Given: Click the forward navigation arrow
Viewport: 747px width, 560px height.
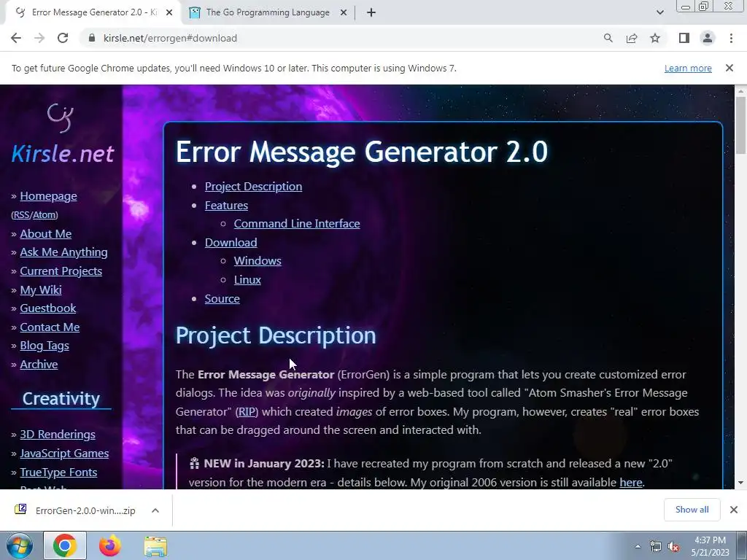Looking at the screenshot, I should (x=39, y=38).
